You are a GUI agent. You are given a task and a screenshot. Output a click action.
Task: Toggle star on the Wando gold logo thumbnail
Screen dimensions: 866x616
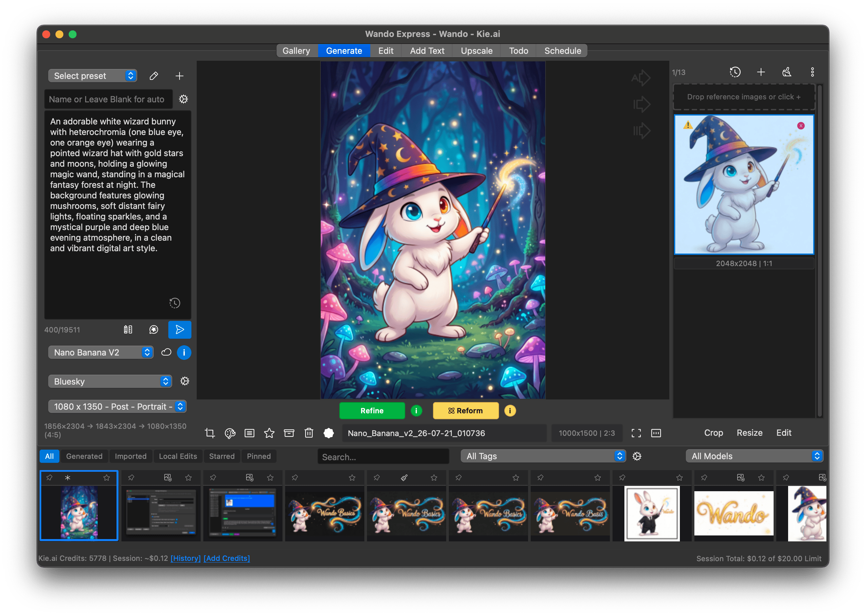click(761, 478)
